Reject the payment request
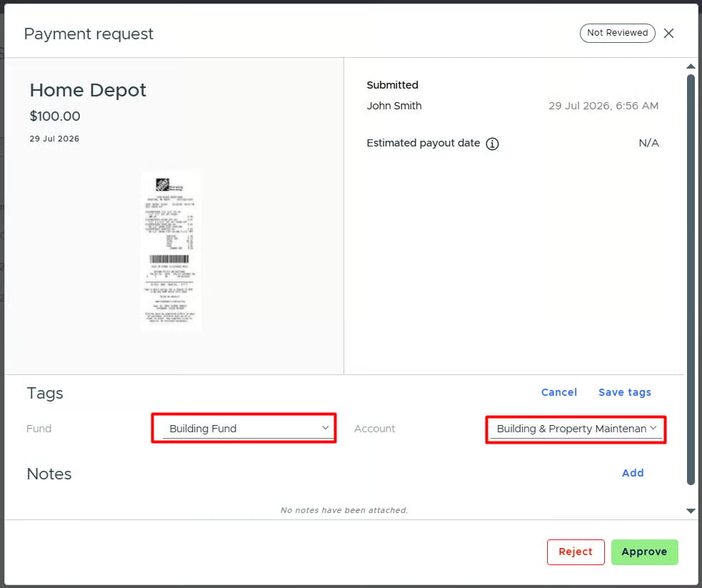Viewport: 702px width, 588px height. (x=576, y=552)
